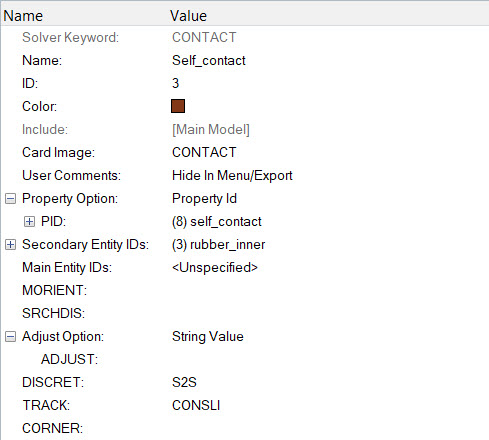Expand the PID row
Screen dimensions: 489x440
point(29,222)
